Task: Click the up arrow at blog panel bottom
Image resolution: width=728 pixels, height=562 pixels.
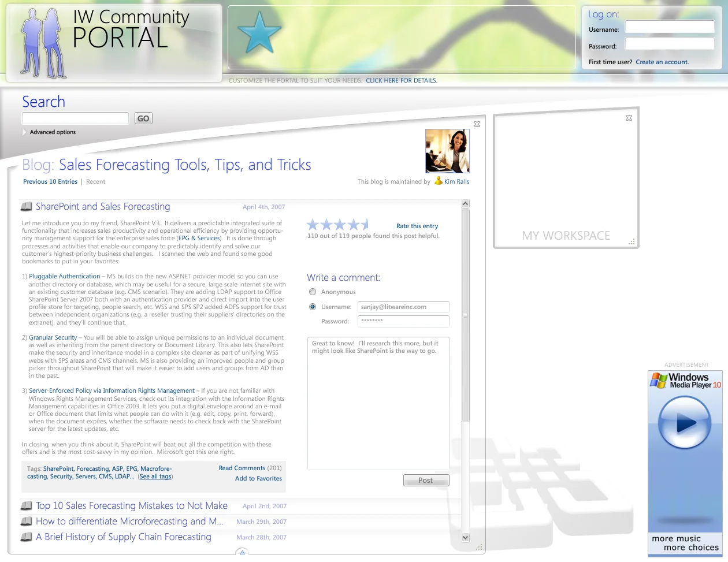Action: (243, 553)
